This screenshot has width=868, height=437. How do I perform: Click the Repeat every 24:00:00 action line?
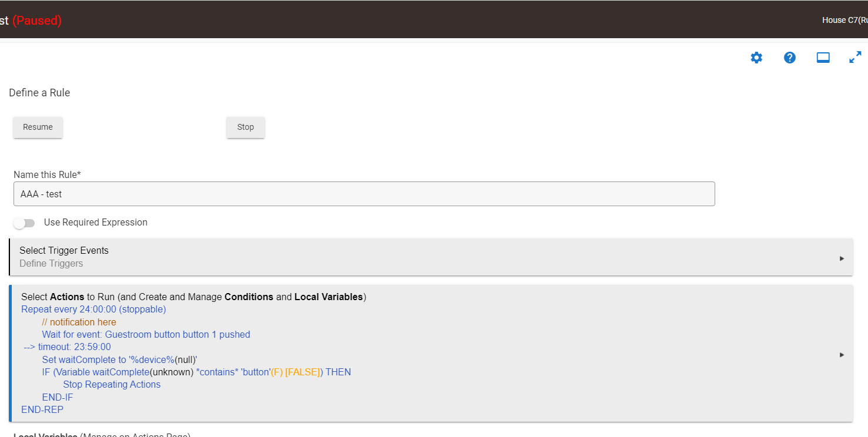coord(93,310)
